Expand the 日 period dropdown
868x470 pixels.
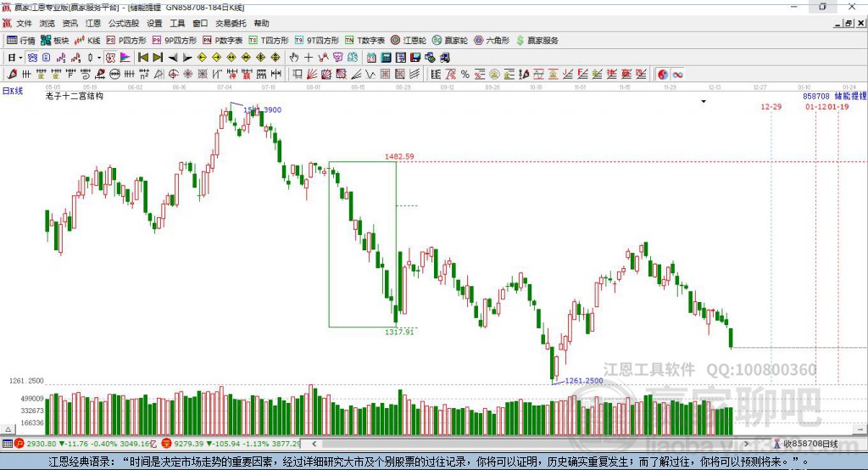[x=20, y=58]
